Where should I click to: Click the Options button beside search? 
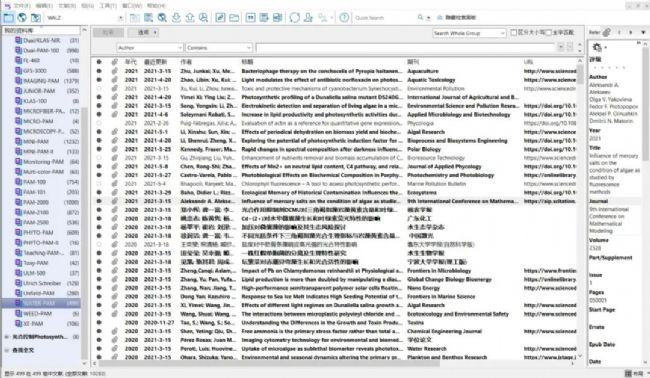143,32
